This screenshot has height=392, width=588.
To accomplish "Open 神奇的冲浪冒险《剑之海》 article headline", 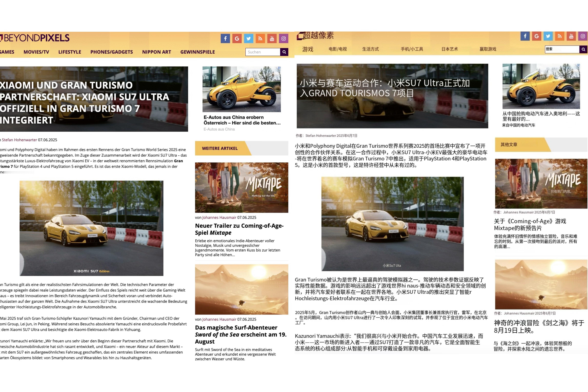I will (x=539, y=327).
